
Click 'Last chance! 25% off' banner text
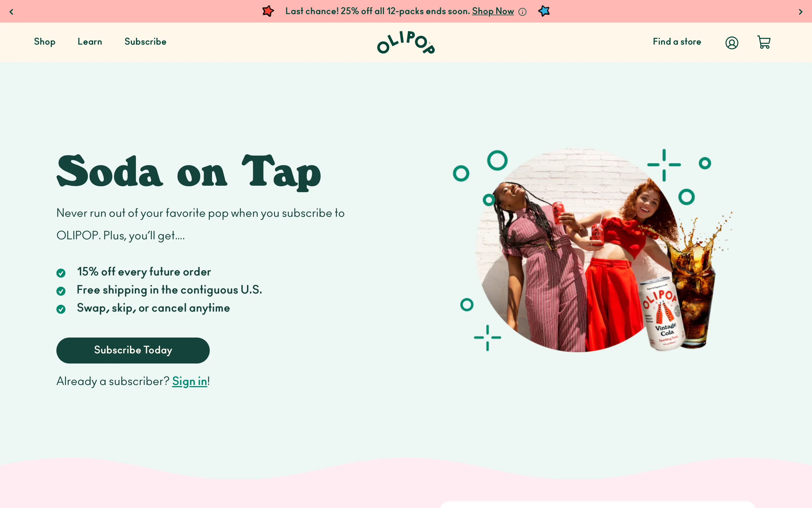(378, 11)
